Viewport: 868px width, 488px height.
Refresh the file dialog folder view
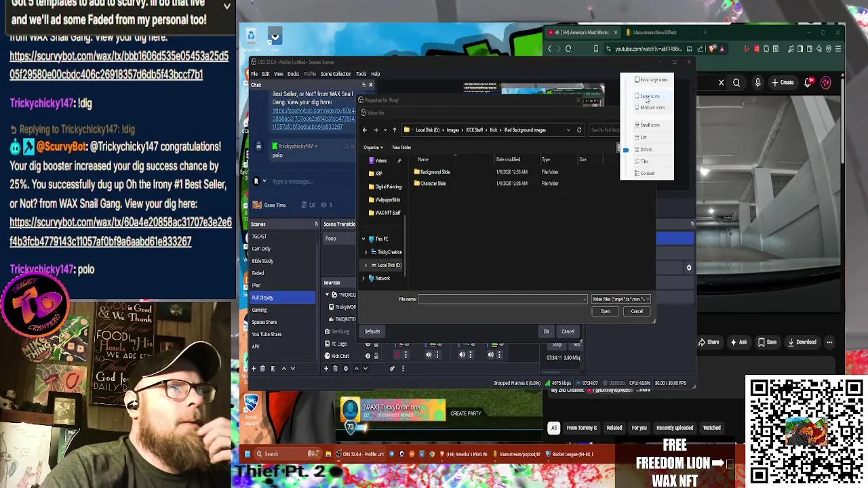click(x=579, y=130)
